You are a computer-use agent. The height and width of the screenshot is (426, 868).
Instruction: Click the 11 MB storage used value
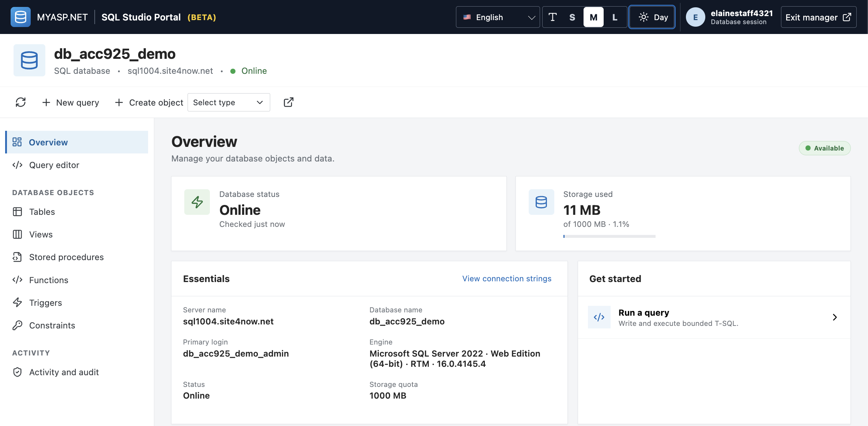tap(582, 210)
